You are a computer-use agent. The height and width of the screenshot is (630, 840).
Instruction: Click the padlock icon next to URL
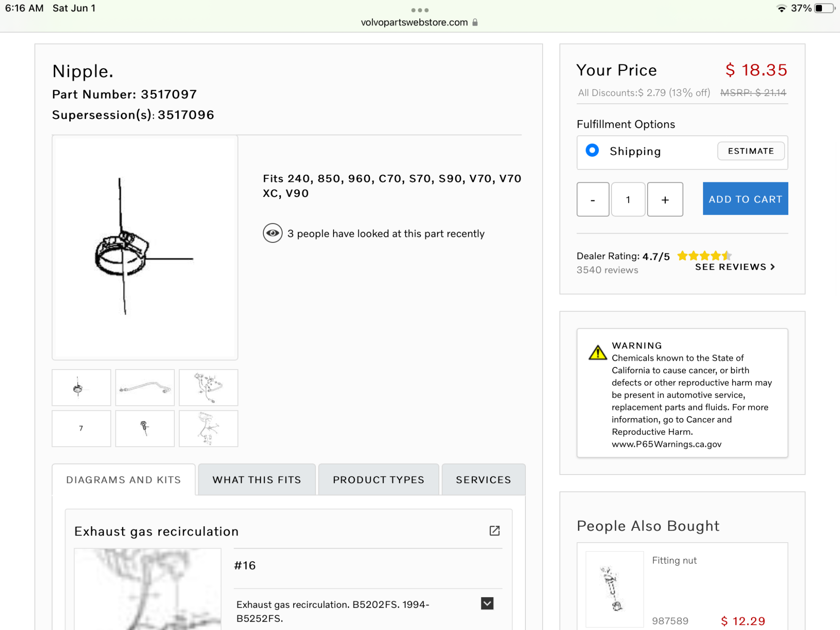475,22
